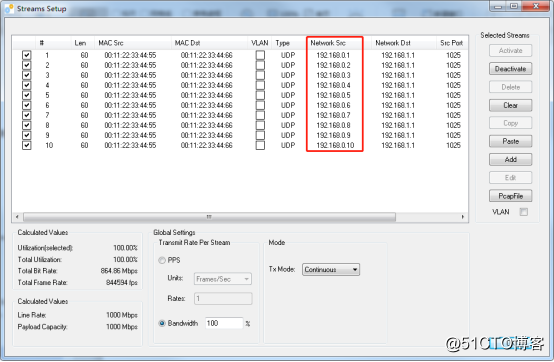Enable the VLAN checkbox in row 1
Screen dimensions: 554x362
[x=260, y=55]
